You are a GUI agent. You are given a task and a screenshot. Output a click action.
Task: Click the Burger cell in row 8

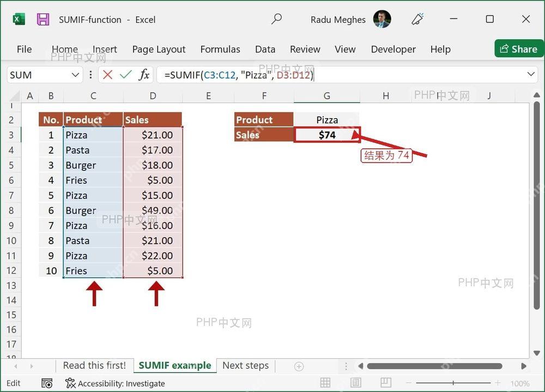pyautogui.click(x=93, y=210)
